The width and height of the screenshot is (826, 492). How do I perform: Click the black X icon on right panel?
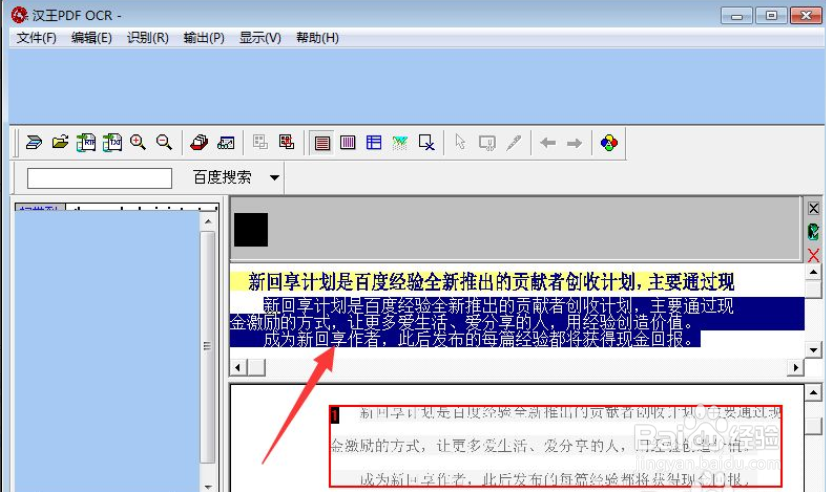(813, 208)
